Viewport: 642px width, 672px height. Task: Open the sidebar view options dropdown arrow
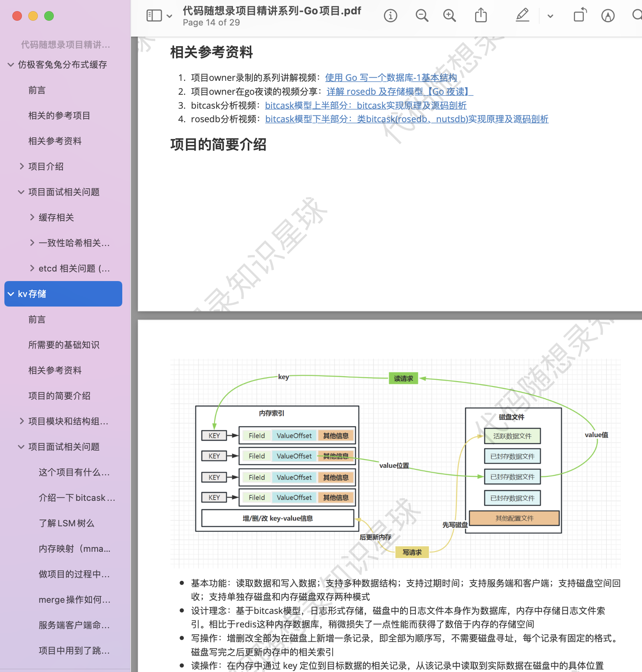pyautogui.click(x=169, y=16)
